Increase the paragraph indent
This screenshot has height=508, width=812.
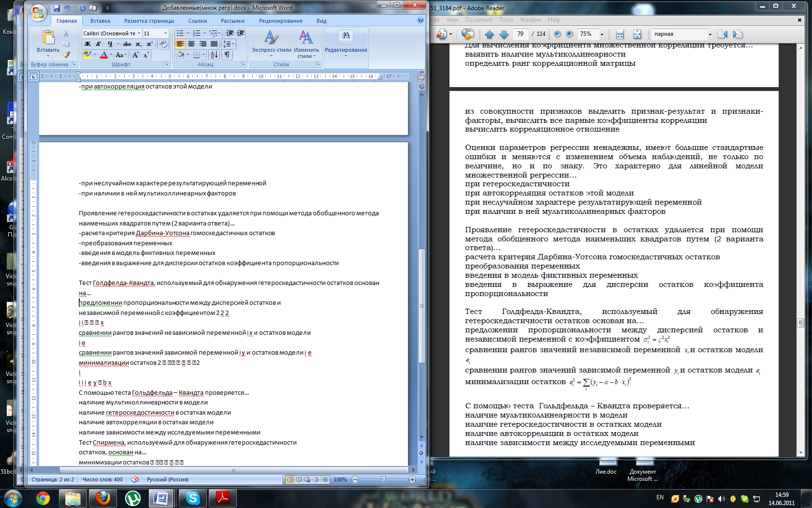pyautogui.click(x=240, y=33)
